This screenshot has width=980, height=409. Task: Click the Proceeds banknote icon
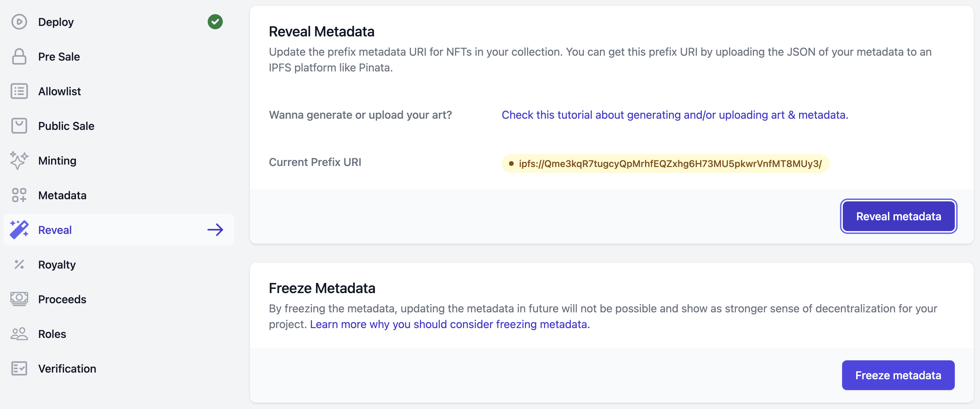coord(19,299)
